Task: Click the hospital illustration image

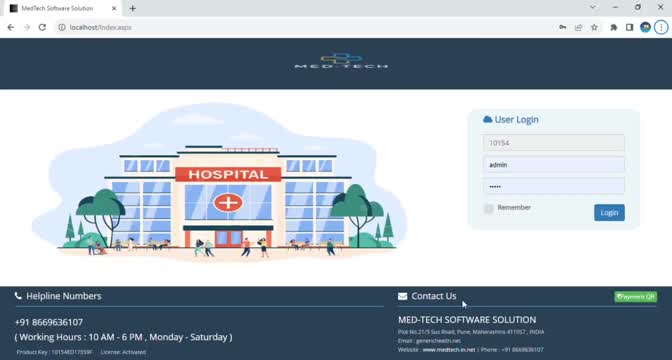Action: pyautogui.click(x=219, y=184)
